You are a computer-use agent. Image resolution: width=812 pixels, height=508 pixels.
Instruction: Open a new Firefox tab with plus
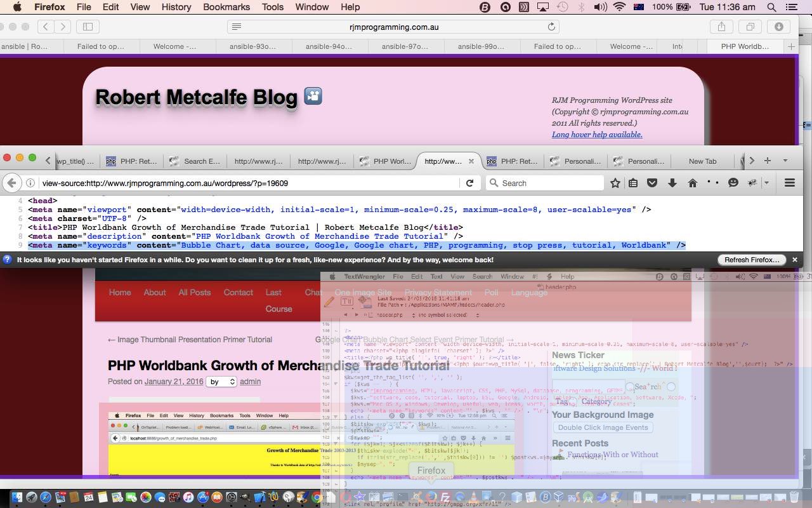pyautogui.click(x=768, y=161)
